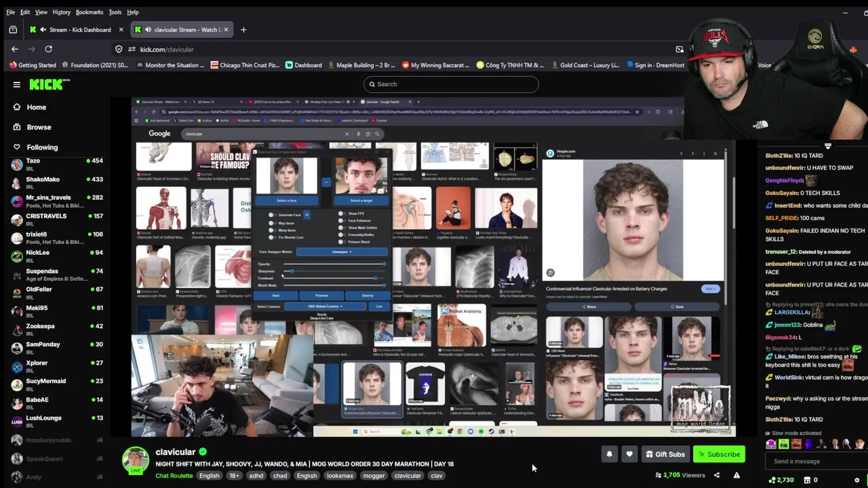Click the Gift Subs button
This screenshot has height=488, width=868.
point(665,454)
